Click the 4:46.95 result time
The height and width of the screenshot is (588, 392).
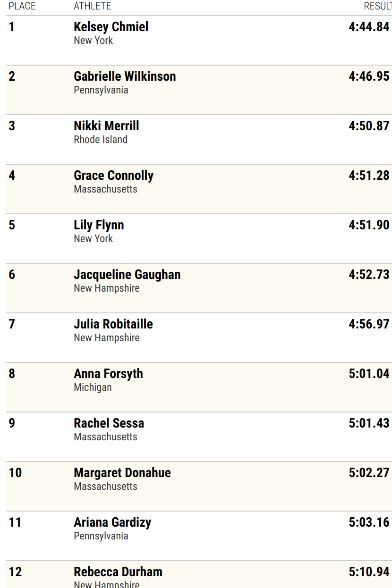[x=369, y=76]
